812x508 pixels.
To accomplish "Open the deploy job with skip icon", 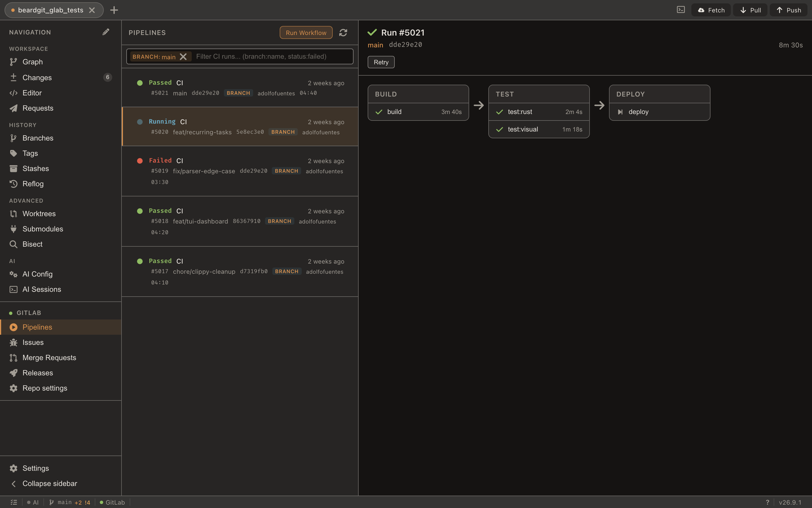I will click(659, 112).
